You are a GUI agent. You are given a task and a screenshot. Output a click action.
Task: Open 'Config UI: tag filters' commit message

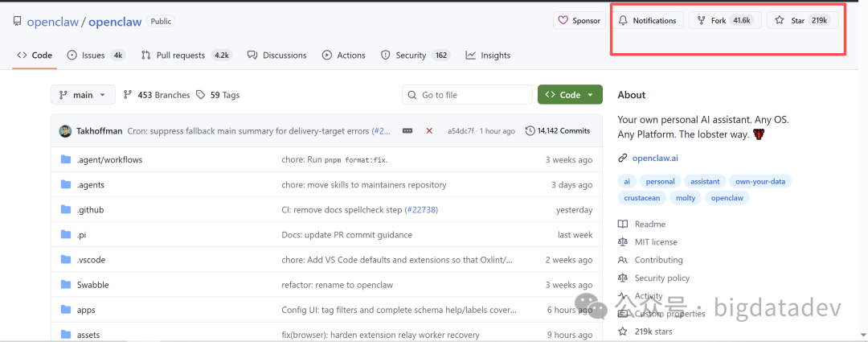(x=399, y=310)
